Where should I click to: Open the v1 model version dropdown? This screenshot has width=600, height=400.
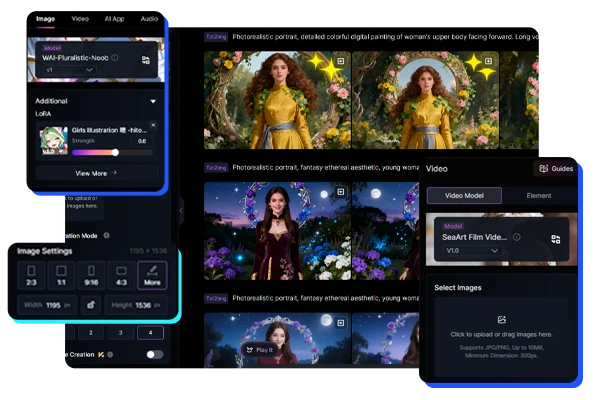coord(69,70)
